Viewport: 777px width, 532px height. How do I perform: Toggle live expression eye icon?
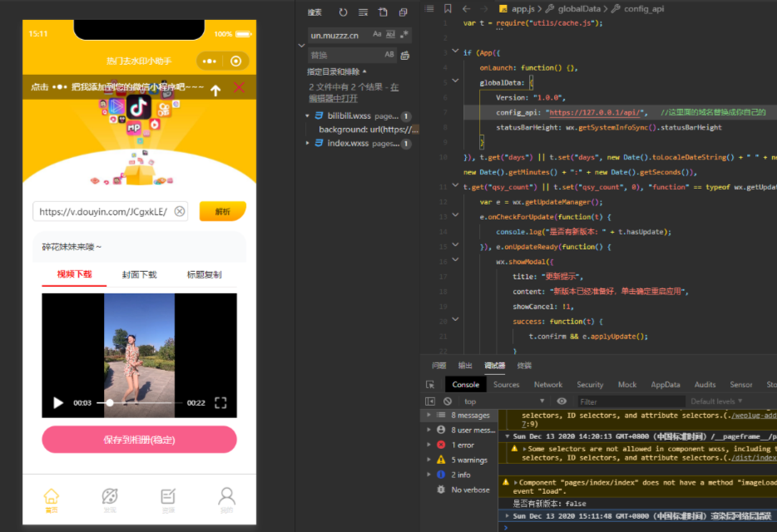pos(562,401)
